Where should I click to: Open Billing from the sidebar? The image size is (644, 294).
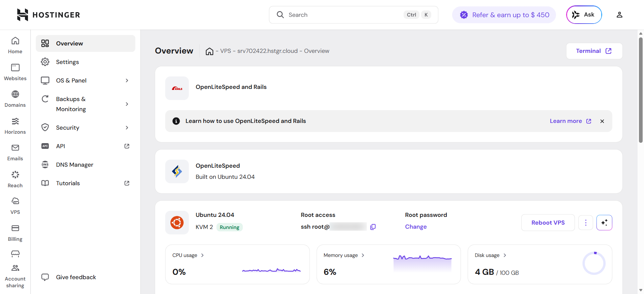click(x=15, y=233)
